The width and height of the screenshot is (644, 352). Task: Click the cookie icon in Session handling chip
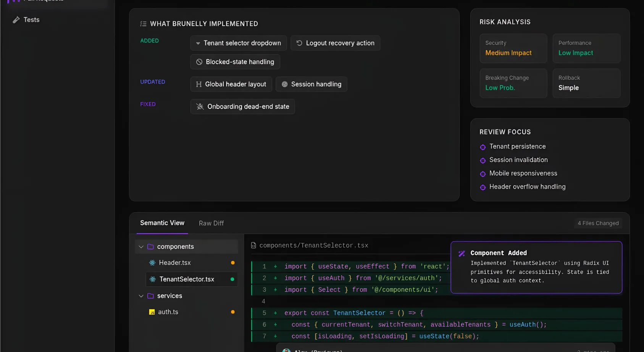pyautogui.click(x=284, y=84)
